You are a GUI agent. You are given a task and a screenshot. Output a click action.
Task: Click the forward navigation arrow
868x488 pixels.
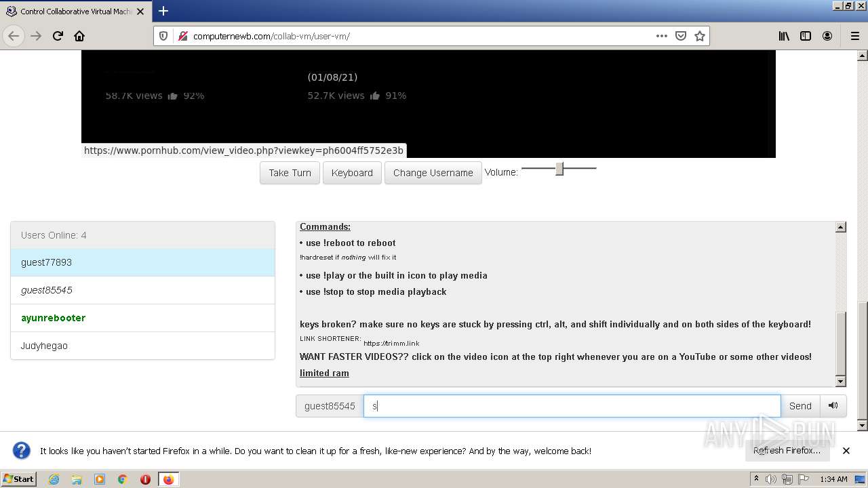36,36
